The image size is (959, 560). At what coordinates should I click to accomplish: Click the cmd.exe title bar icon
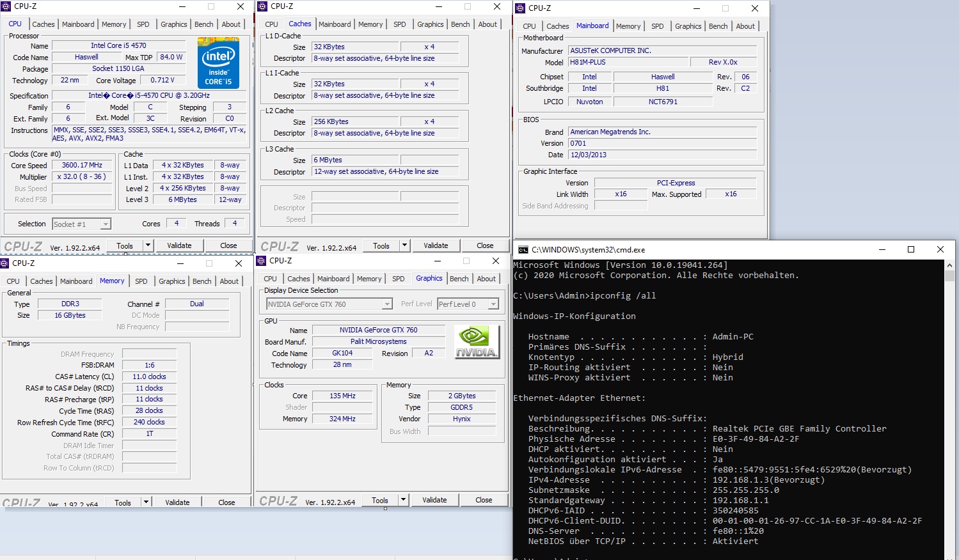pos(523,250)
